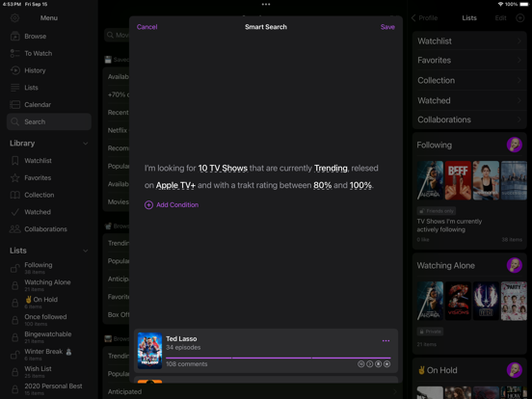The height and width of the screenshot is (399, 532).
Task: Open Collection in the Lists panel
Action: [x=469, y=80]
